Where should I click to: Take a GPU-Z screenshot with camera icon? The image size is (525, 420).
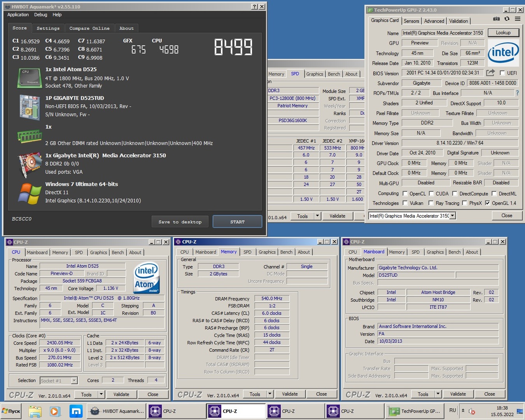pyautogui.click(x=496, y=19)
